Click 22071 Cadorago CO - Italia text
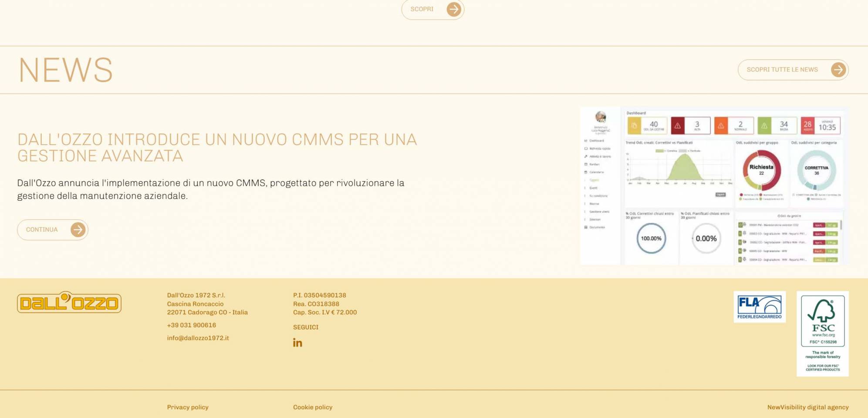This screenshot has height=418, width=868. (x=207, y=312)
